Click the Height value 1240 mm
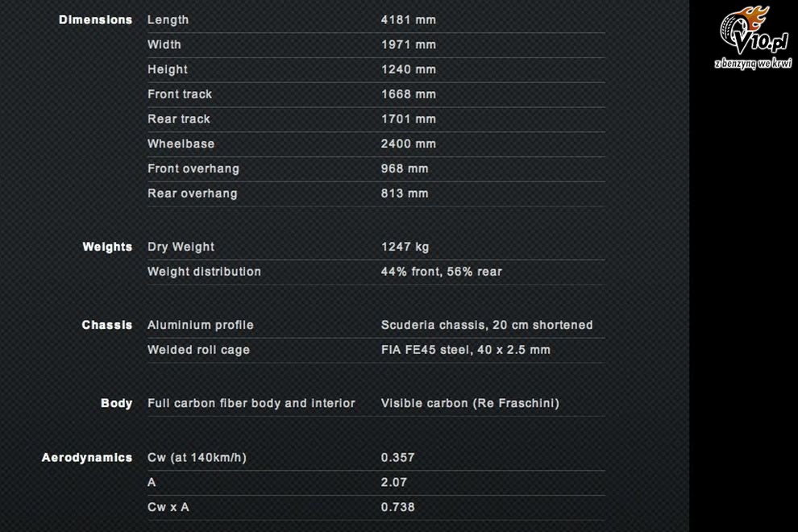798x532 pixels. tap(409, 69)
